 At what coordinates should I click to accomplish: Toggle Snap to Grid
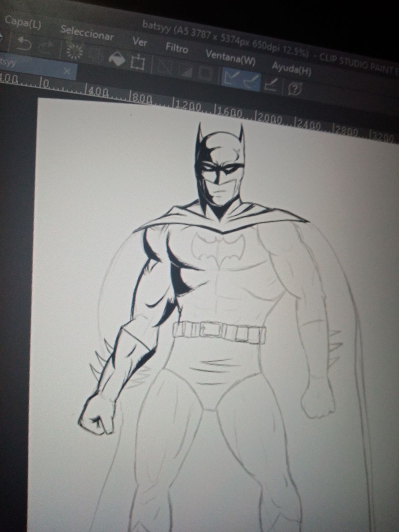(x=272, y=85)
